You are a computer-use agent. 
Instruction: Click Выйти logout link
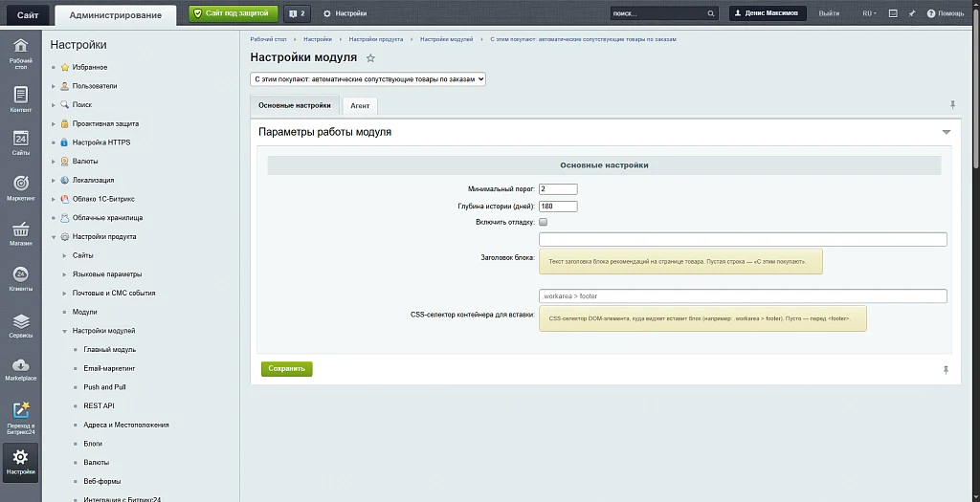coord(829,13)
